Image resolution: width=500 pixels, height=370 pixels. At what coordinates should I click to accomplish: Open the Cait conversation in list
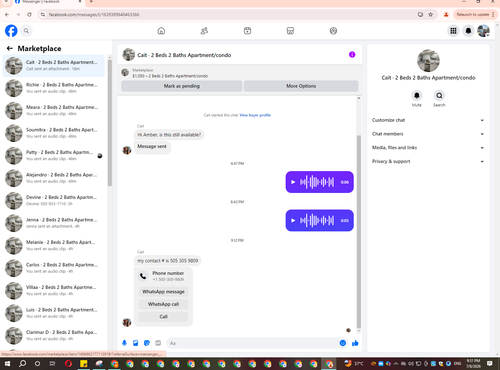[x=54, y=66]
